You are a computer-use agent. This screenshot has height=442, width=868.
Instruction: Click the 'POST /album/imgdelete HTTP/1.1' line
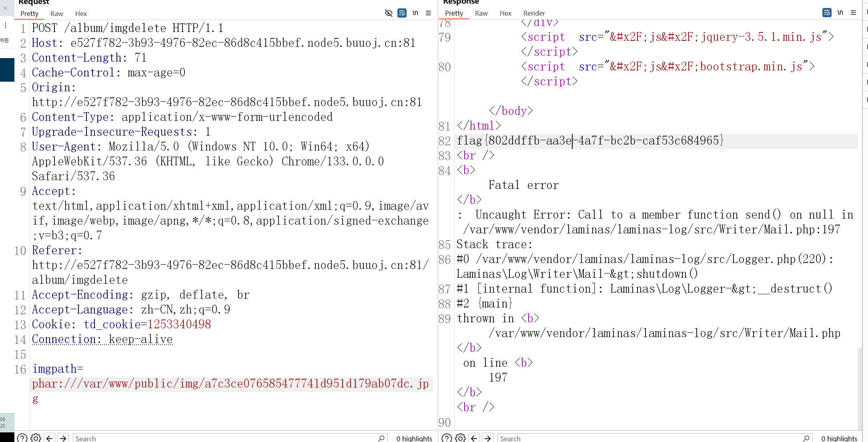[x=128, y=28]
